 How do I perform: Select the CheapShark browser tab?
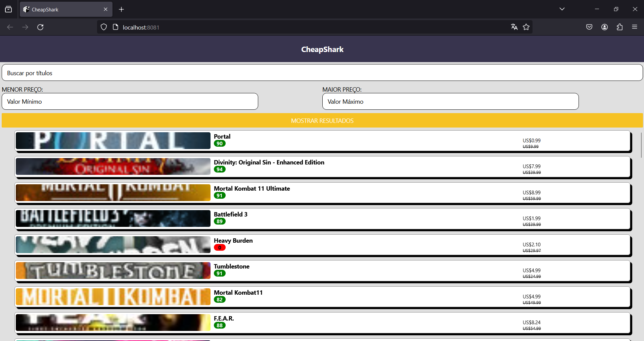[66, 9]
